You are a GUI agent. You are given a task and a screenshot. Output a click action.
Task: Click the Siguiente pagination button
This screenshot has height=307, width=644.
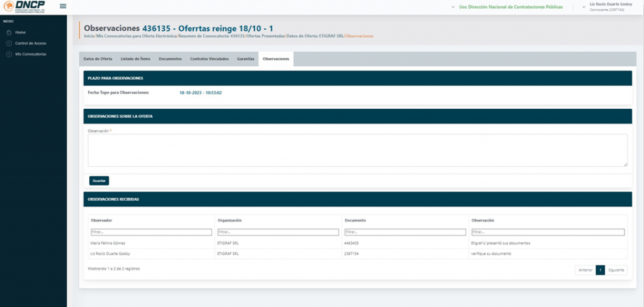click(x=616, y=270)
